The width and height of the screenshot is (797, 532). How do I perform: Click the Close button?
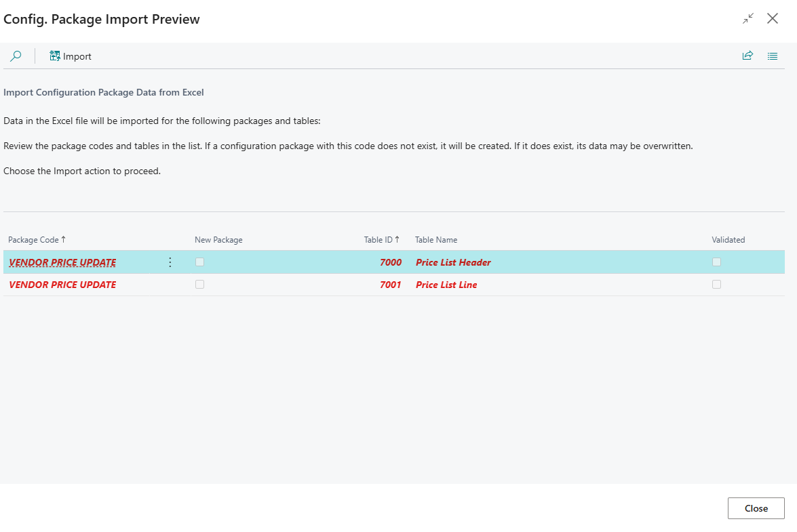[756, 508]
